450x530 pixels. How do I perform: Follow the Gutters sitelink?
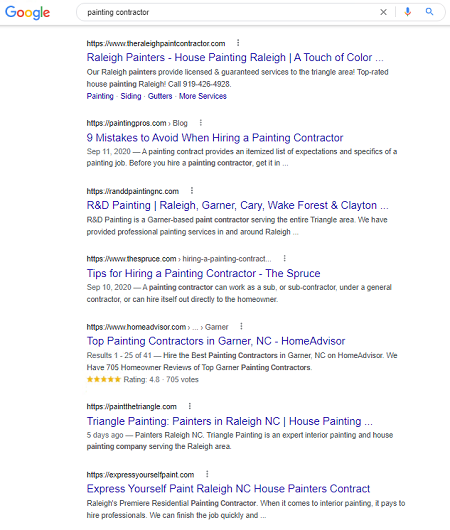160,96
